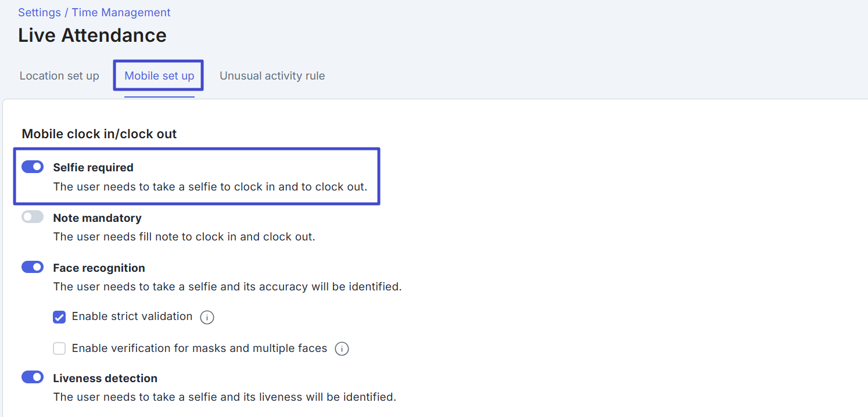Select the Mobile set up tab
The width and height of the screenshot is (868, 417).
[x=159, y=76]
